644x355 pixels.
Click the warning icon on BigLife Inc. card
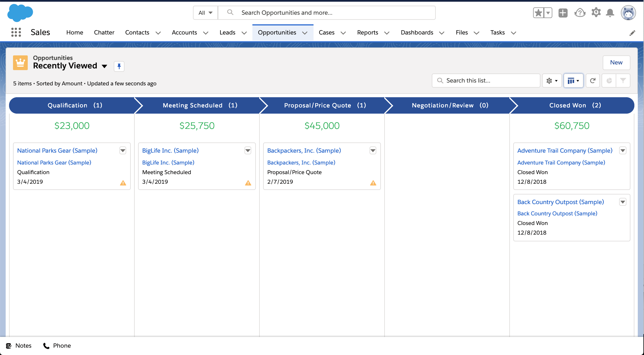[248, 183]
